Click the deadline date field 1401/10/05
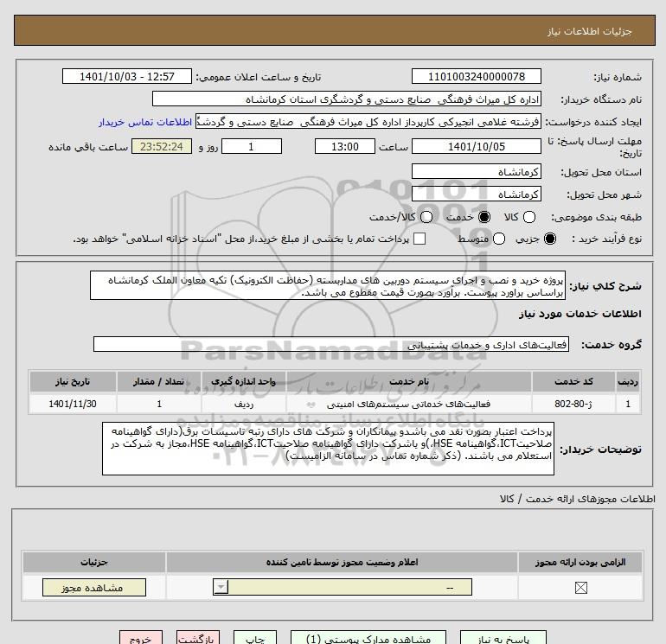Image resolution: width=666 pixels, height=644 pixels. 476,146
